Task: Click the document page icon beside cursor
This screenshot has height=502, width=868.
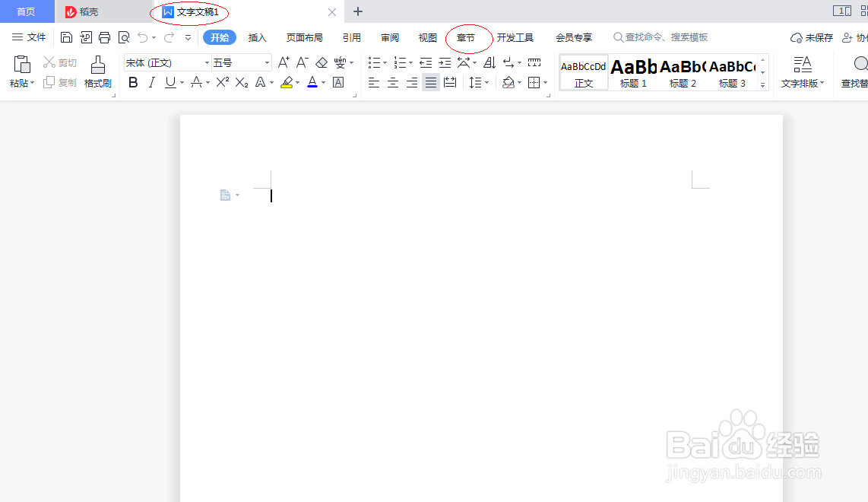Action: [x=225, y=195]
